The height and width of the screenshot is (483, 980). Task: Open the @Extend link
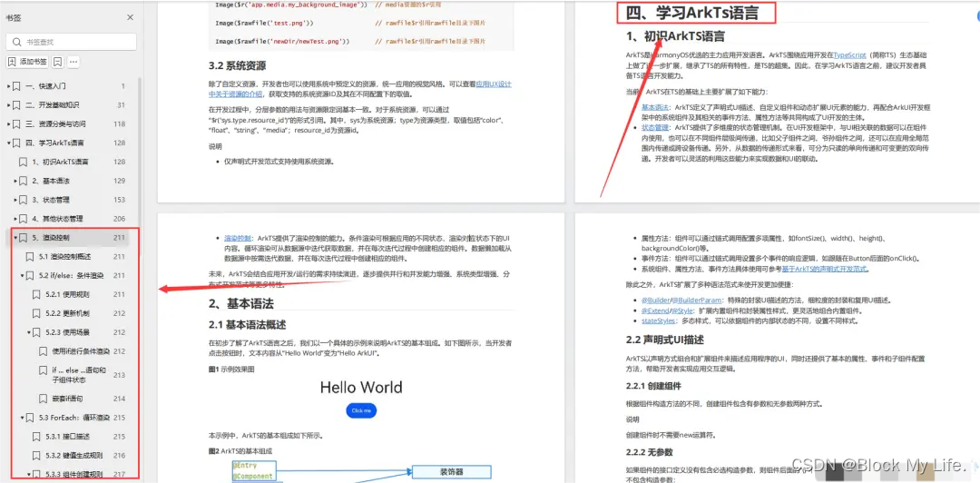655,310
